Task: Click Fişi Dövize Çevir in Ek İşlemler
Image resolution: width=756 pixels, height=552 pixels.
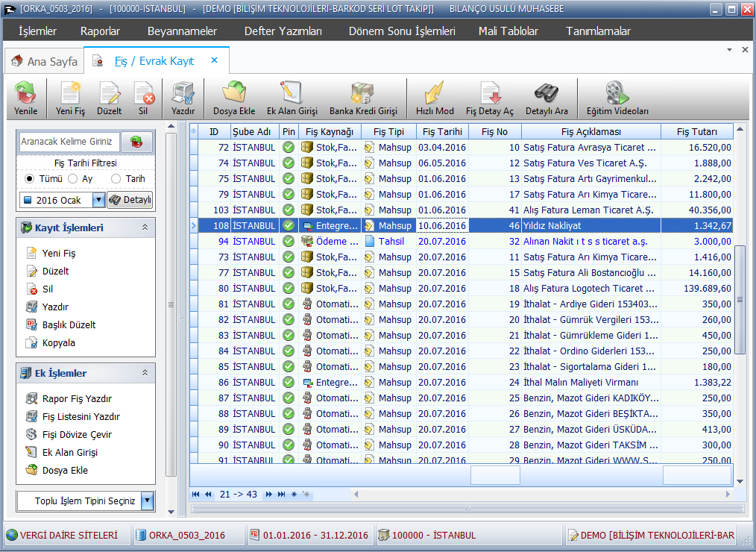Action: [x=69, y=434]
